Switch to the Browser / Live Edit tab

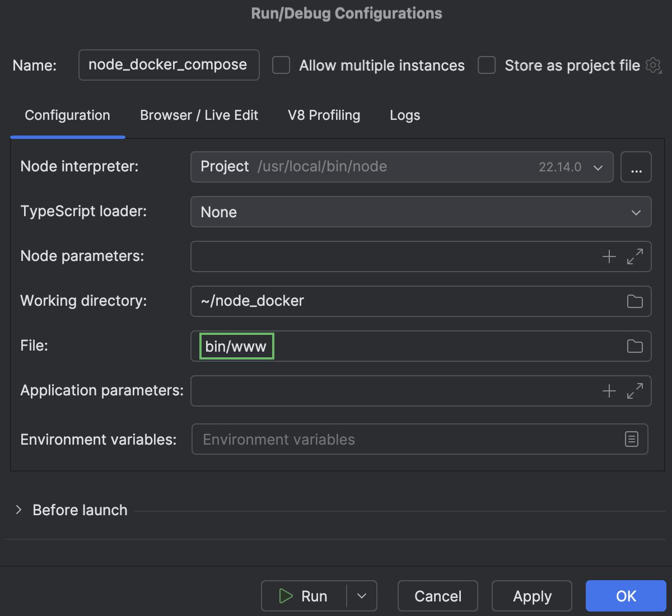pyautogui.click(x=199, y=115)
